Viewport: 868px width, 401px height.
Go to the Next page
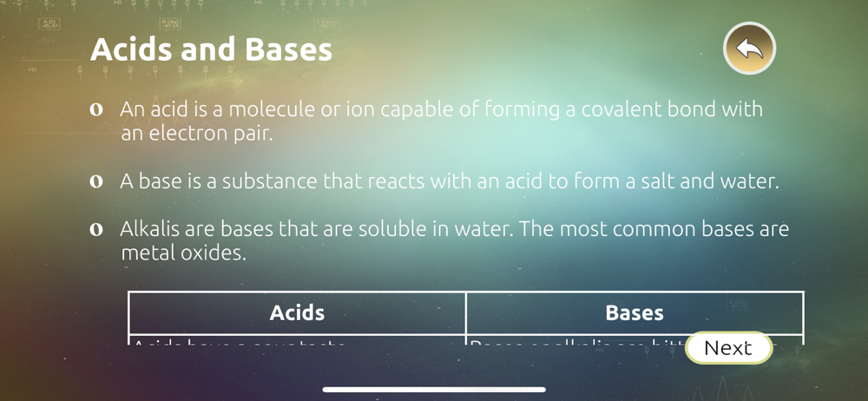pos(728,348)
